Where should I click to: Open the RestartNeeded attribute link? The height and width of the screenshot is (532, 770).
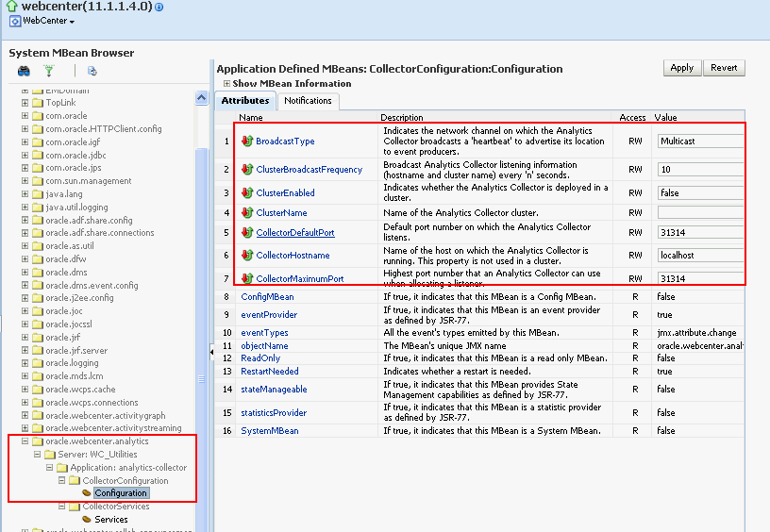point(270,372)
